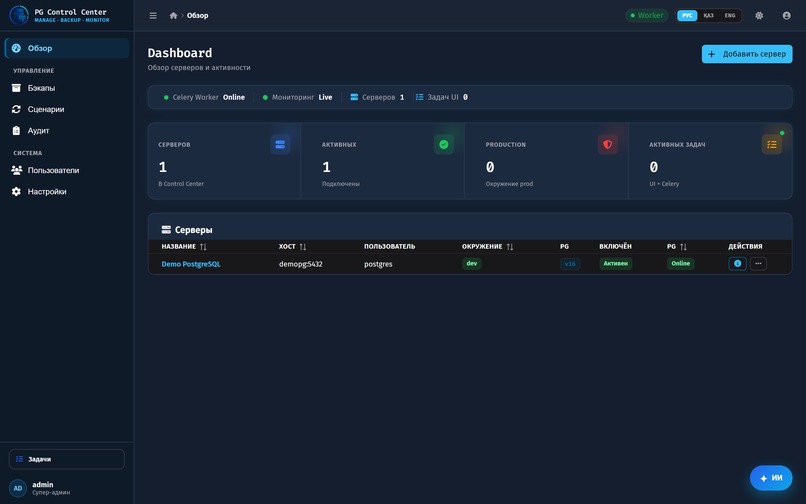This screenshot has height=504, width=806.
Task: Open Сценарии in the sidebar
Action: (x=67, y=109)
